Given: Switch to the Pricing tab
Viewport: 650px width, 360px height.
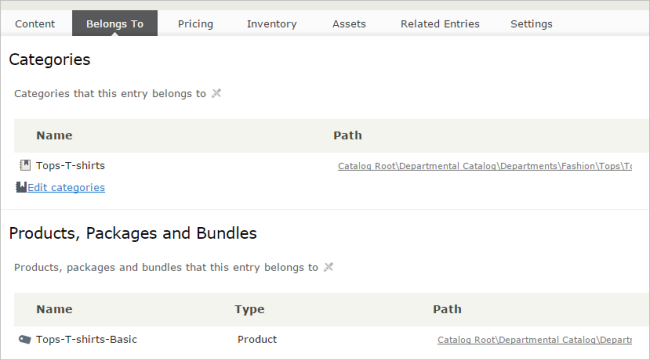Looking at the screenshot, I should [x=196, y=24].
